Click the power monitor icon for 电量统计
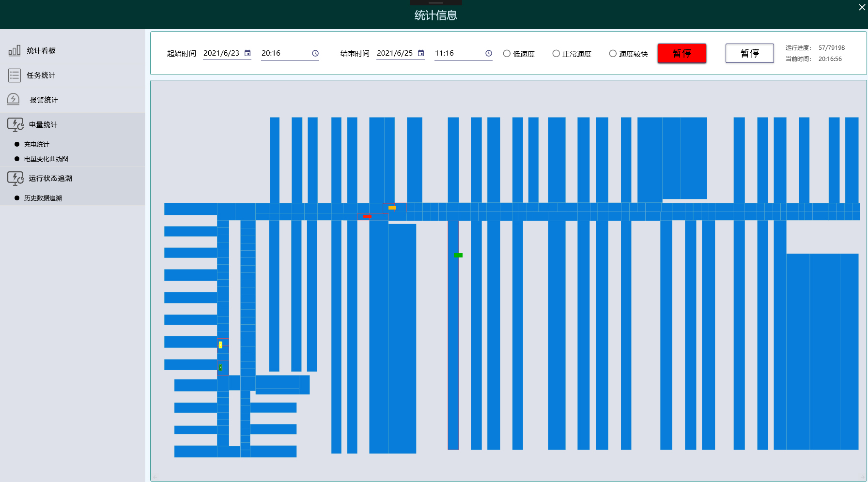Image resolution: width=868 pixels, height=482 pixels. click(15, 124)
